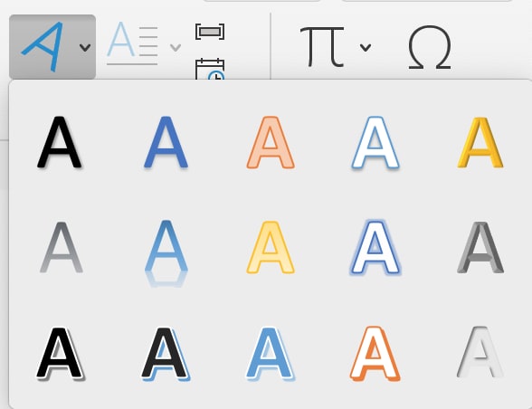Open the WordArt dropdown arrow
The width and height of the screenshot is (532, 409).
[x=85, y=47]
